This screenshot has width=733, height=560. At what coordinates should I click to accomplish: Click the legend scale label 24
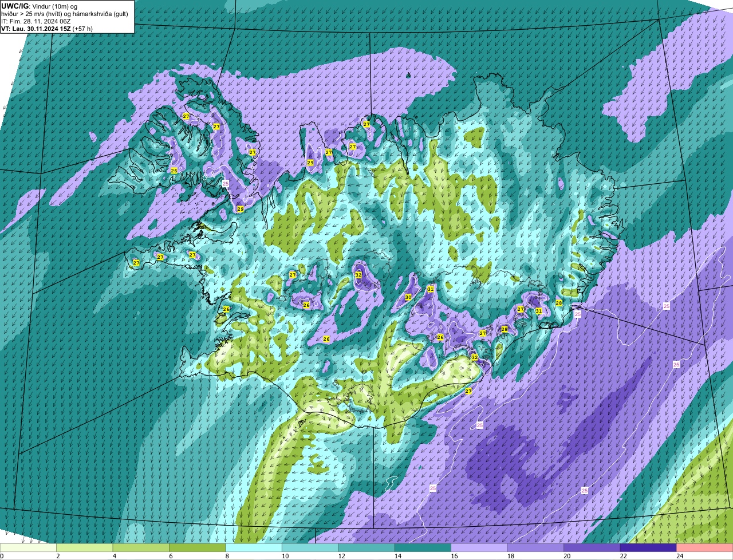coord(679,556)
